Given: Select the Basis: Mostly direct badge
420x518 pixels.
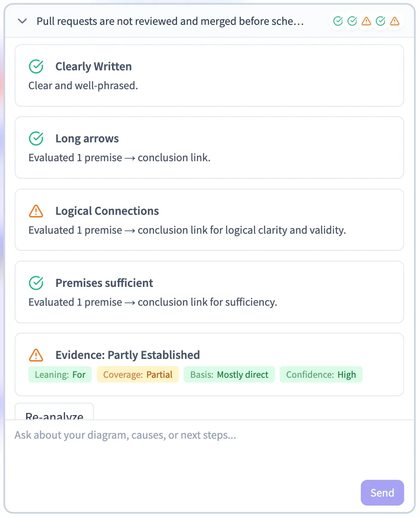Looking at the screenshot, I should pyautogui.click(x=229, y=375).
